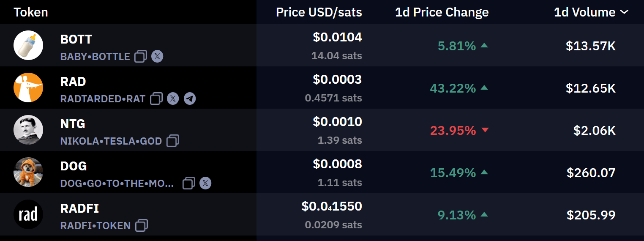Open RAD's X profile icon
This screenshot has height=241, width=644.
pos(173,99)
